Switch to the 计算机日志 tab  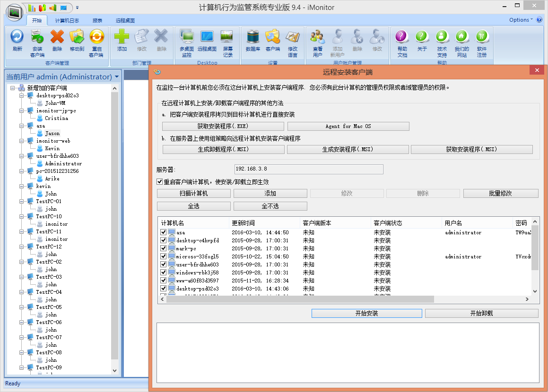click(67, 21)
